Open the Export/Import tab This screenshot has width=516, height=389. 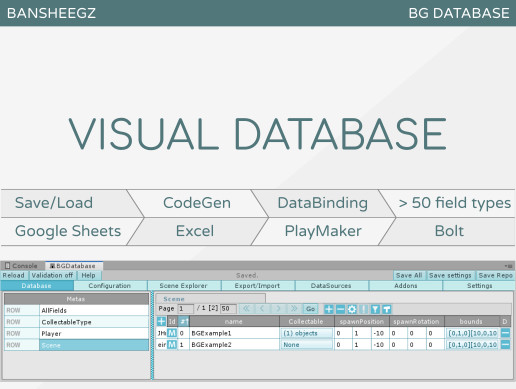(x=257, y=286)
